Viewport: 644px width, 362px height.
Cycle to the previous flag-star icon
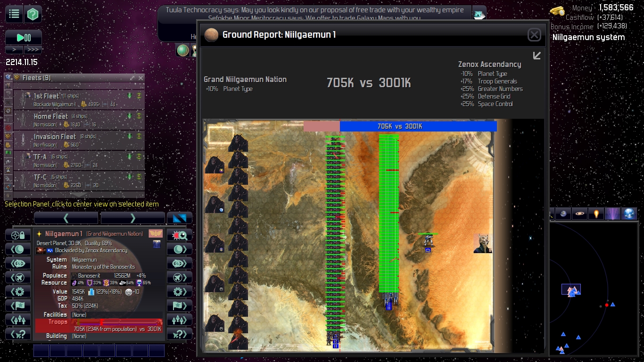18,306
